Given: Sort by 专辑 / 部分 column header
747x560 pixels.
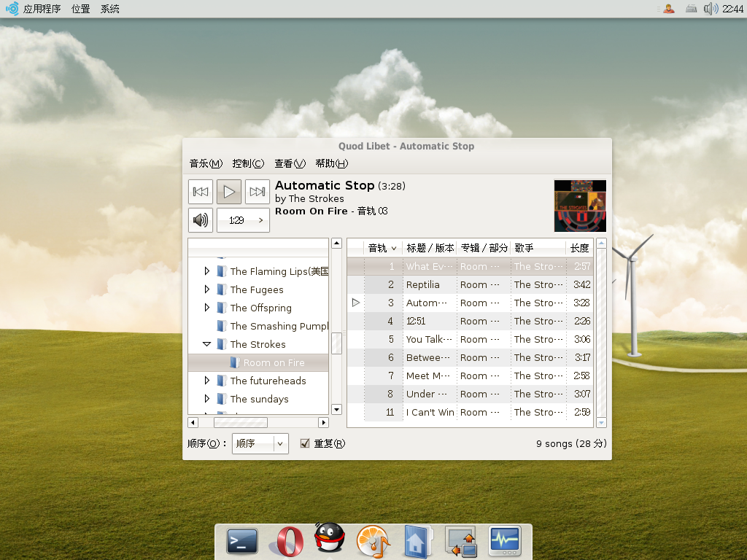Looking at the screenshot, I should pos(484,248).
